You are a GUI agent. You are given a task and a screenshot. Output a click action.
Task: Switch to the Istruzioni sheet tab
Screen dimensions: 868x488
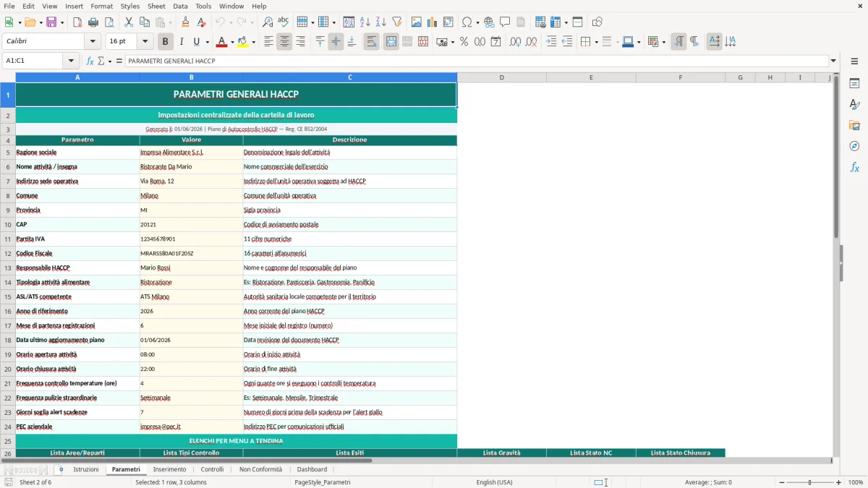86,469
